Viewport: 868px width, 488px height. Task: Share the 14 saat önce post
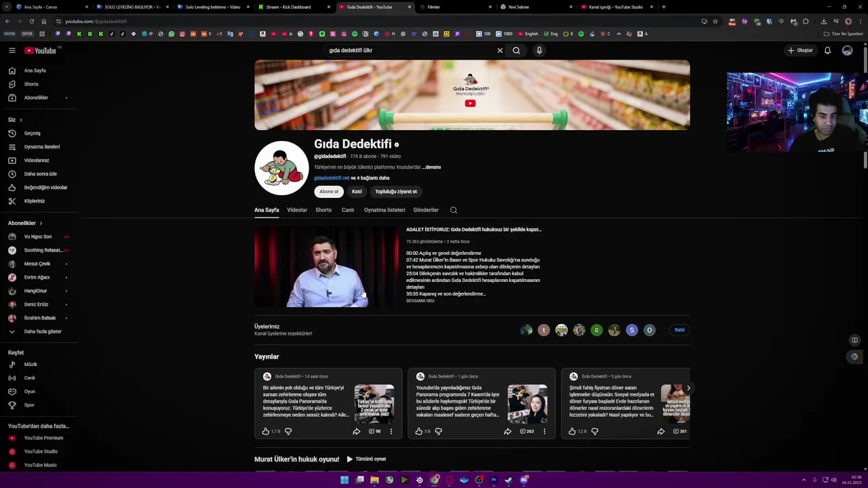[356, 431]
